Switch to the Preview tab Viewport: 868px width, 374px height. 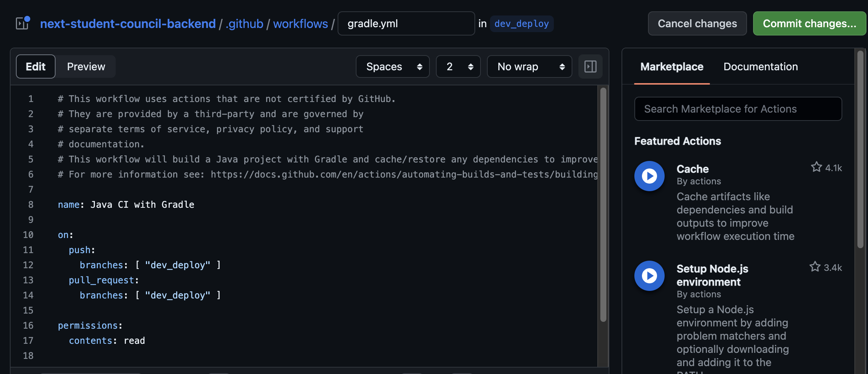[x=86, y=66]
